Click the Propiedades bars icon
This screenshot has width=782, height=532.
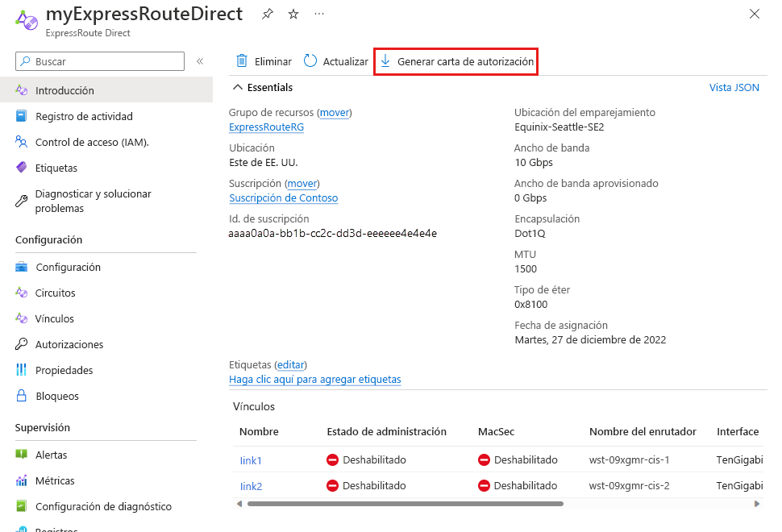coord(22,370)
